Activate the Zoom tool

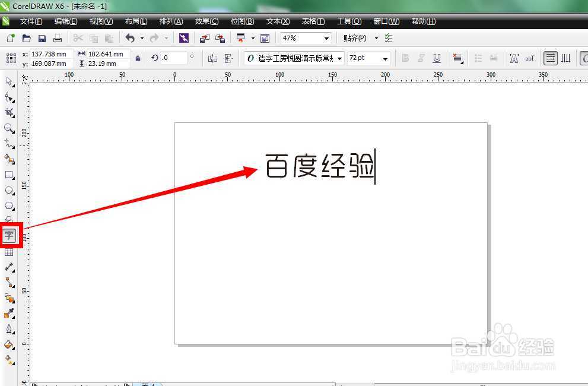point(9,128)
